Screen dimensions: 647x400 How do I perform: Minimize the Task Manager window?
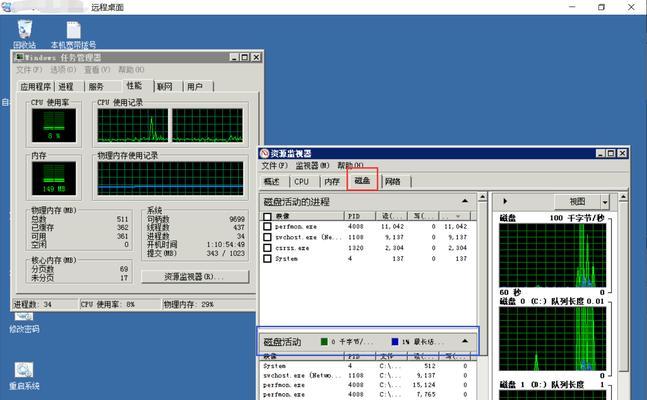pos(234,57)
